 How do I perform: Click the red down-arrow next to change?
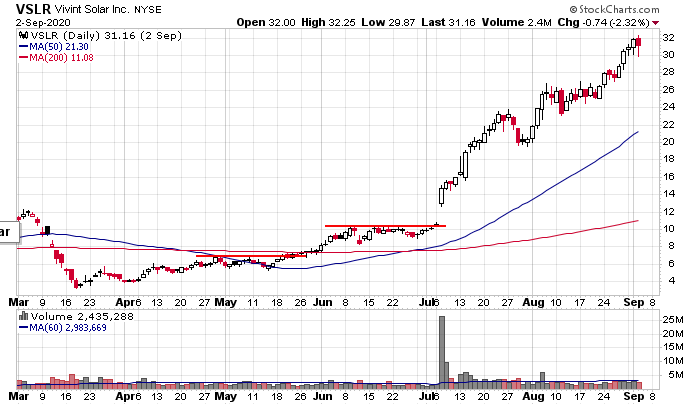655,23
